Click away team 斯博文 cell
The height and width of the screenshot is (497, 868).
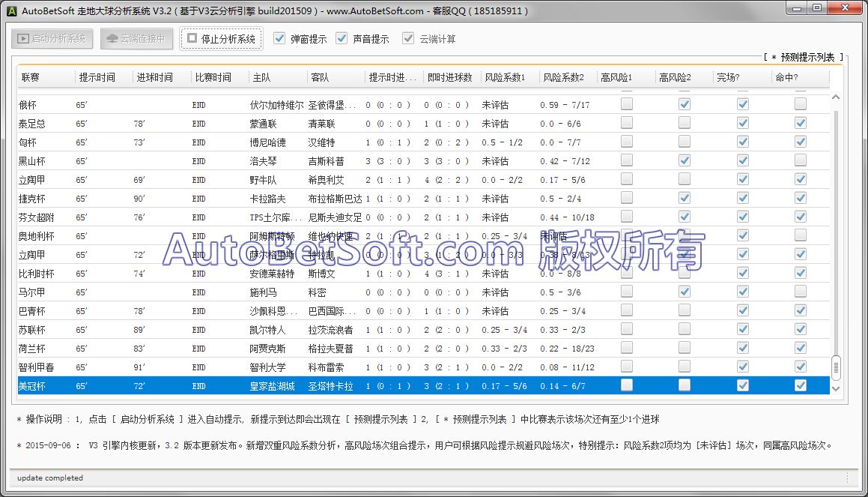[321, 274]
